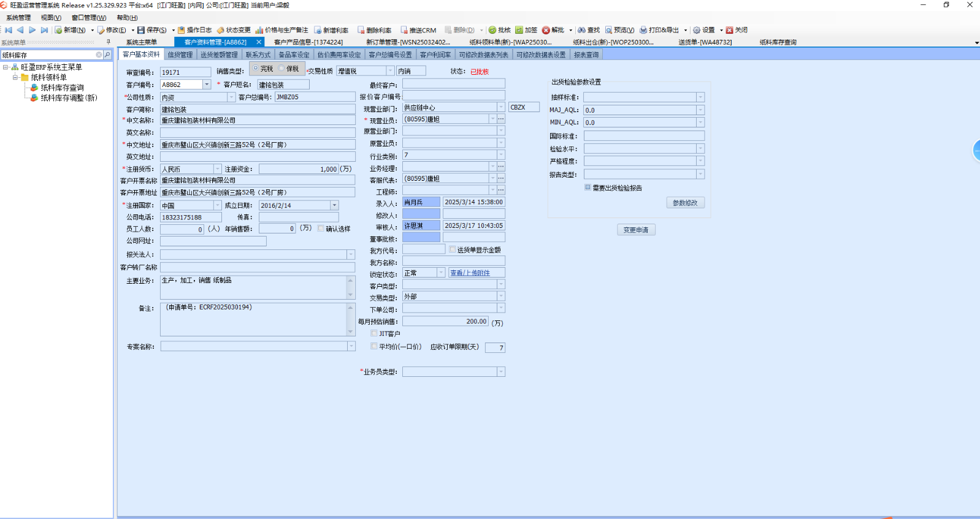Click the 删除(D) toolbar button
The image size is (980, 519).
[460, 30]
